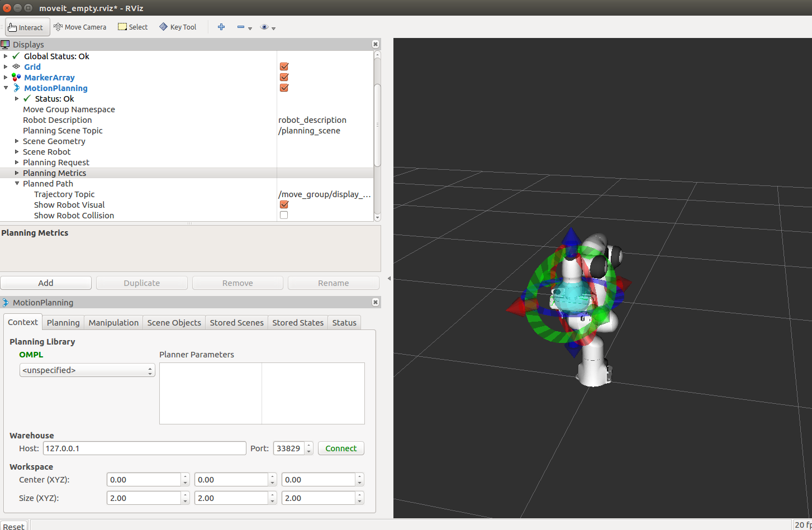Open the Stored Scenes tab
The image size is (812, 530).
click(x=236, y=323)
